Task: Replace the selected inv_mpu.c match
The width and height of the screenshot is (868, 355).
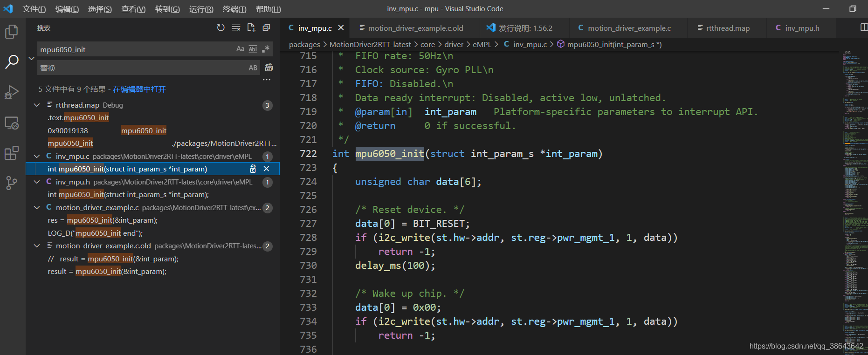Action: point(253,169)
